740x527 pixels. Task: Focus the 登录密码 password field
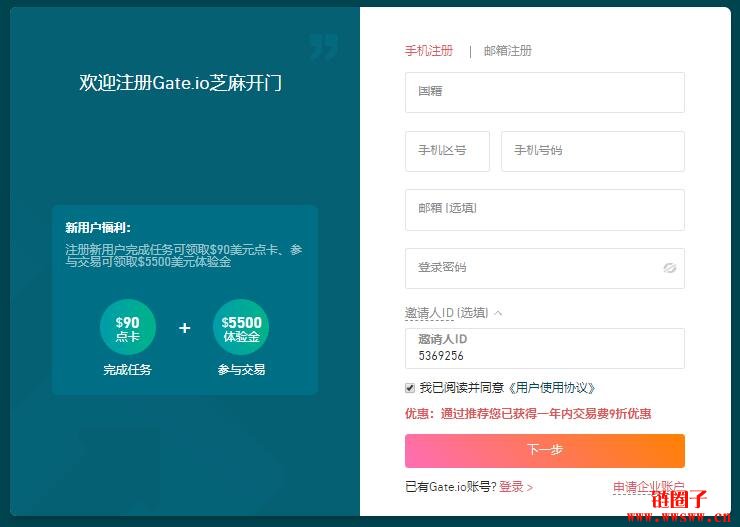coord(545,268)
